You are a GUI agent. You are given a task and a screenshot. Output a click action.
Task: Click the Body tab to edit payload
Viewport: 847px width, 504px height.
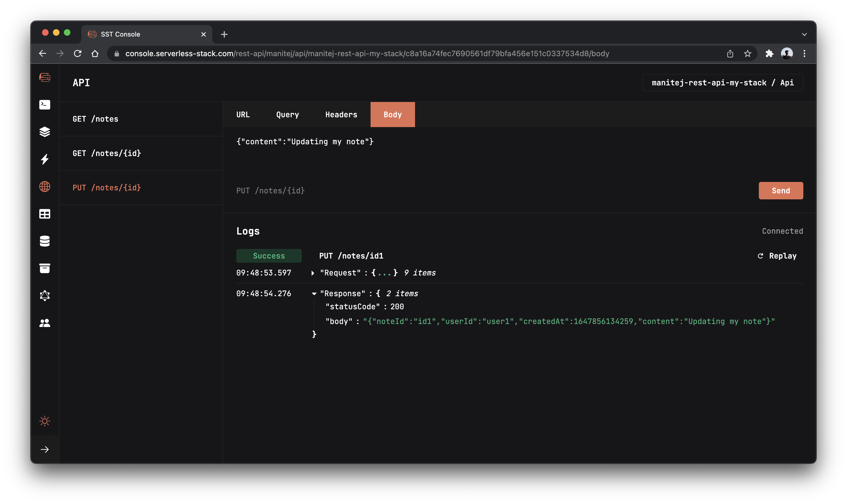[x=393, y=114]
